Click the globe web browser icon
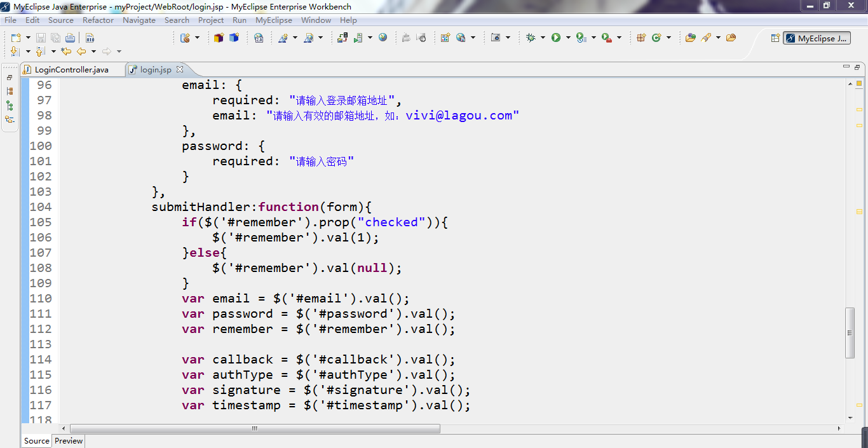 pos(383,37)
